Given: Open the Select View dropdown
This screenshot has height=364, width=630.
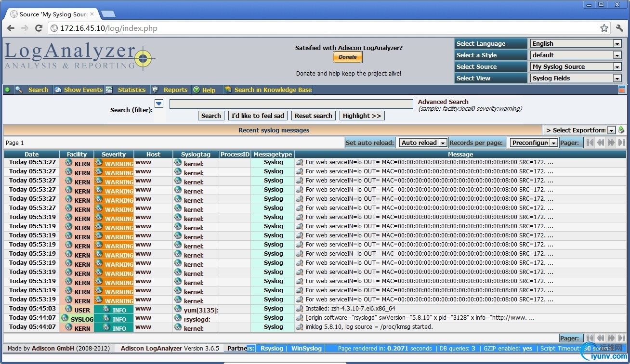Looking at the screenshot, I should (x=576, y=78).
